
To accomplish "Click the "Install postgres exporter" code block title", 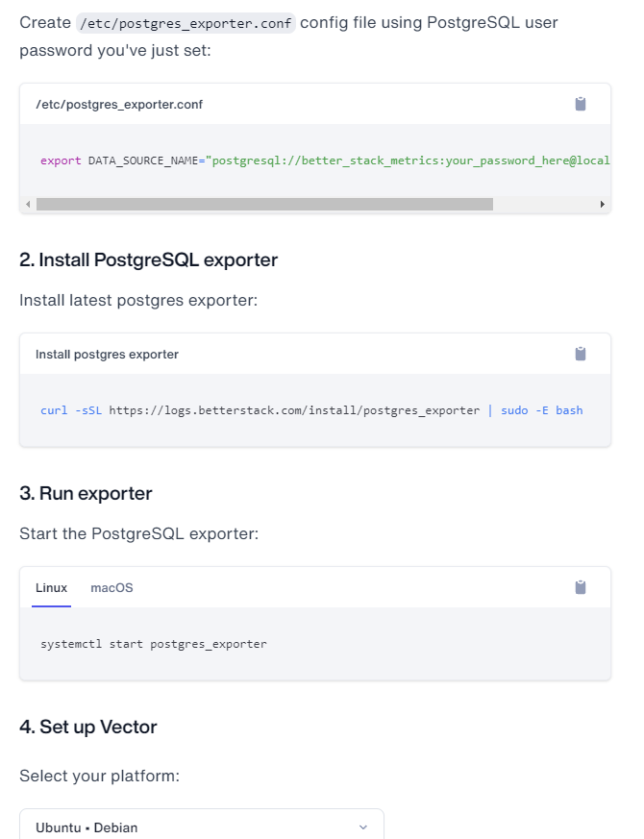I will pos(108,354).
